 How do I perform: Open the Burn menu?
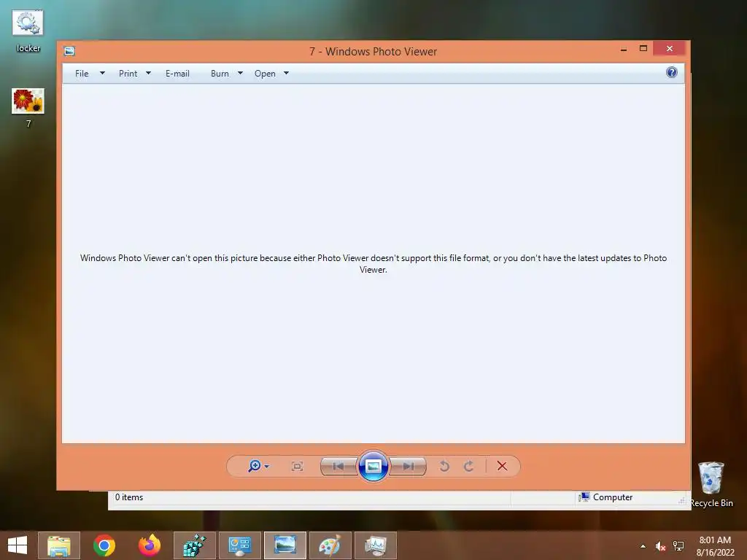220,74
